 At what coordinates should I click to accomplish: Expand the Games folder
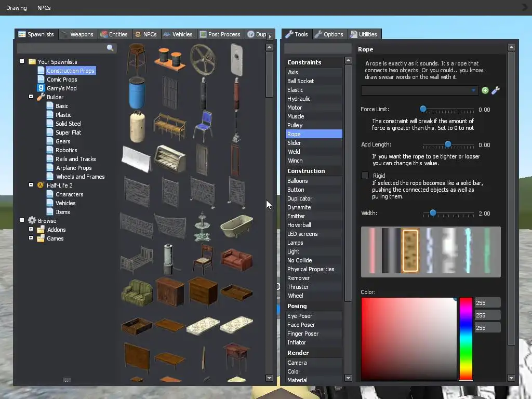click(x=31, y=238)
